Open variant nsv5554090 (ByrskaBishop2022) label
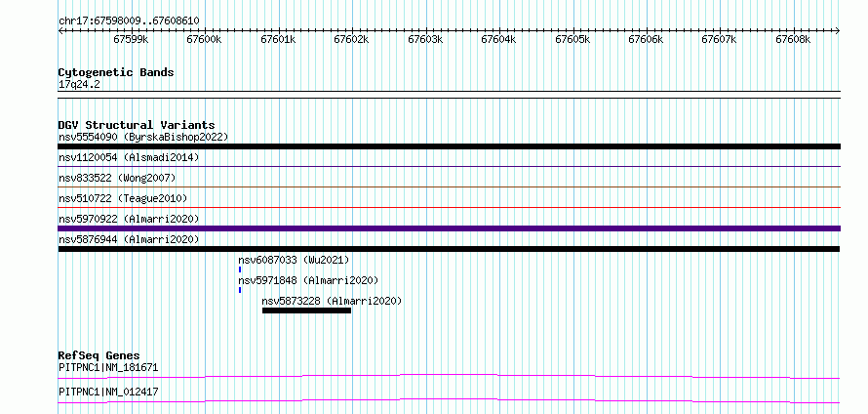Image resolution: width=868 pixels, height=414 pixels. 143,137
